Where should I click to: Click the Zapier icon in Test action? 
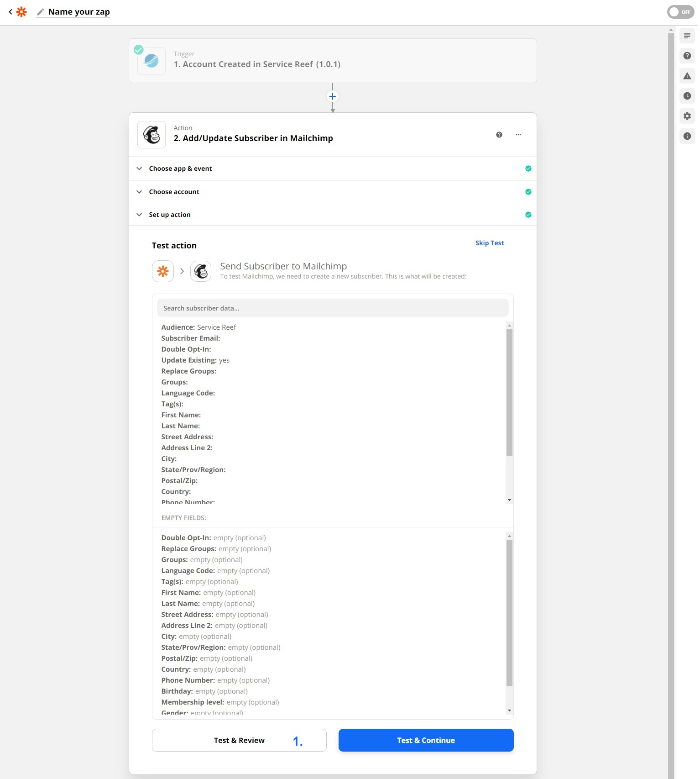point(163,271)
